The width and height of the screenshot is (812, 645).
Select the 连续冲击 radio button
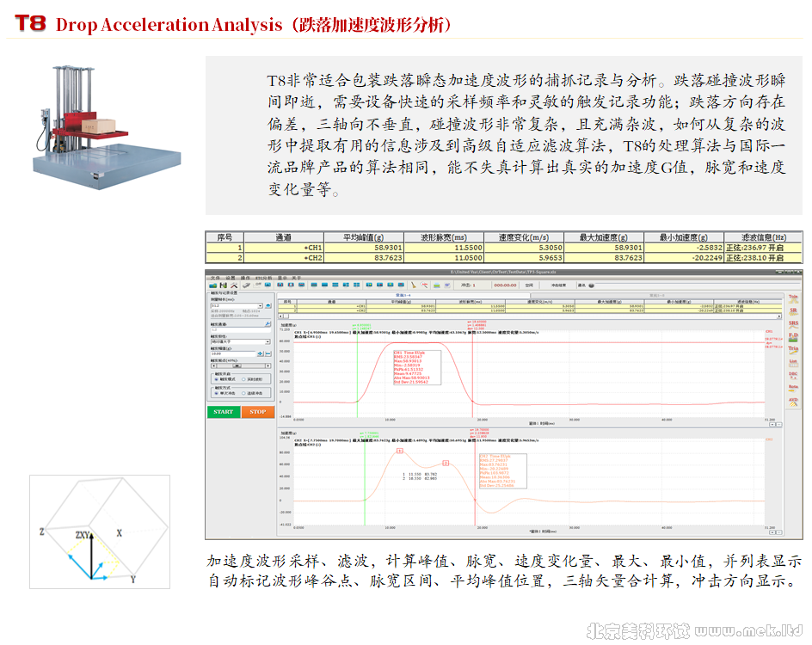[243, 393]
